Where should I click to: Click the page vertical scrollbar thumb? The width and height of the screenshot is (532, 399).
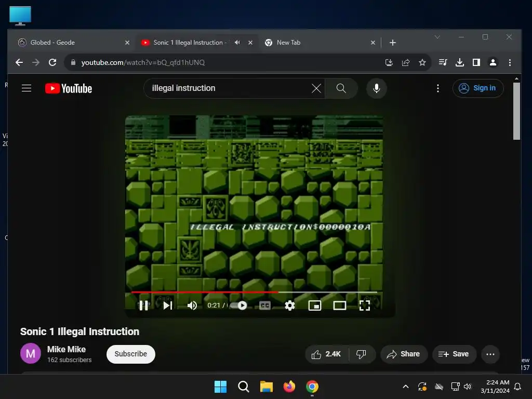pyautogui.click(x=516, y=111)
